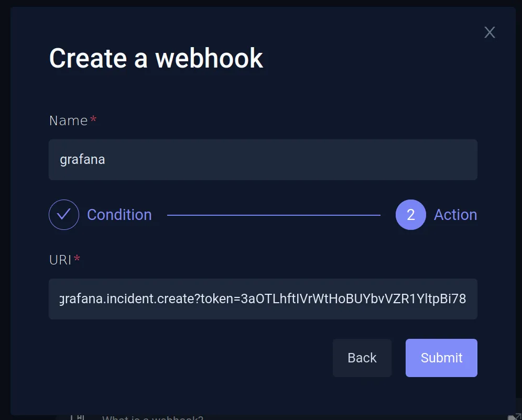Click the progress line between Condition and Action
Image resolution: width=522 pixels, height=420 pixels.
273,215
